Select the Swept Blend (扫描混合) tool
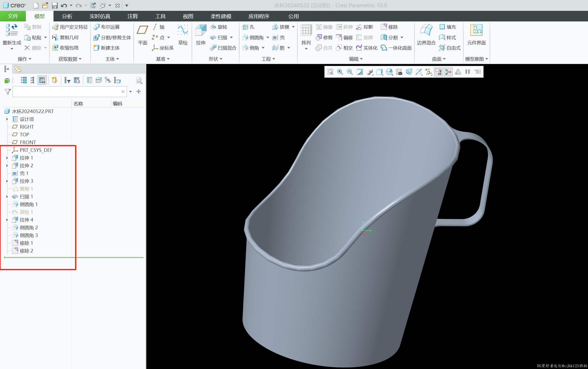 223,48
